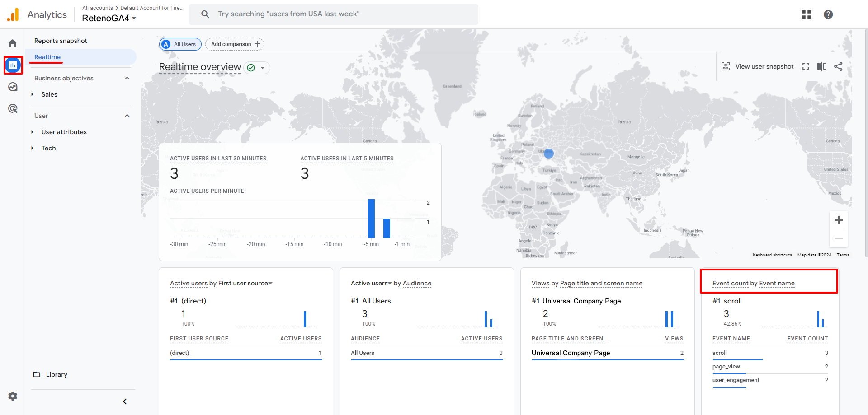Click the (direct) first user source row
The image size is (868, 415).
(246, 353)
